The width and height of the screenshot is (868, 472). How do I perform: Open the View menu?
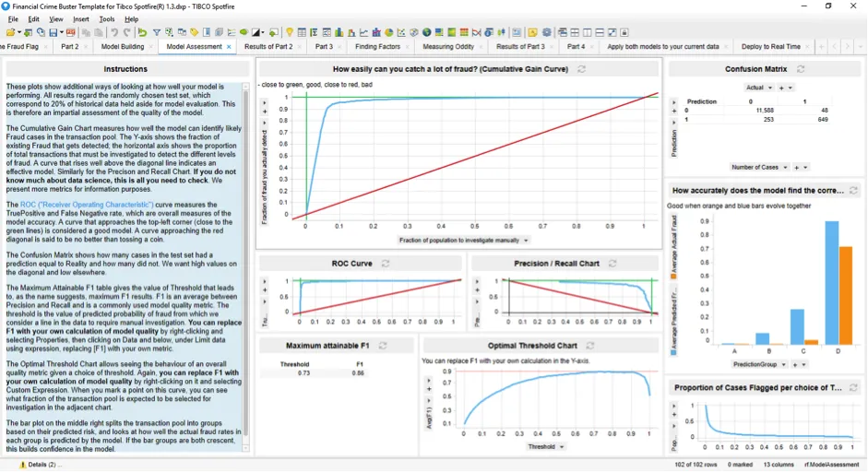(x=56, y=18)
